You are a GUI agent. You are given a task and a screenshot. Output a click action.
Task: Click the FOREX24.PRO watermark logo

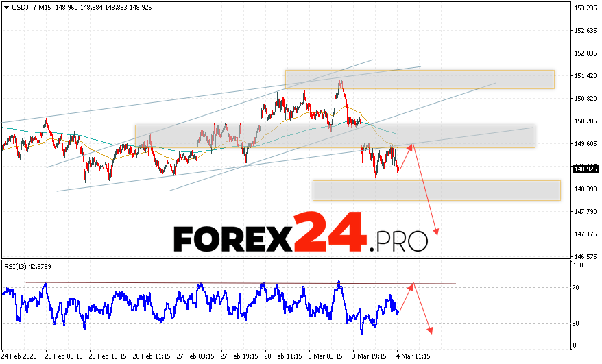click(x=300, y=234)
